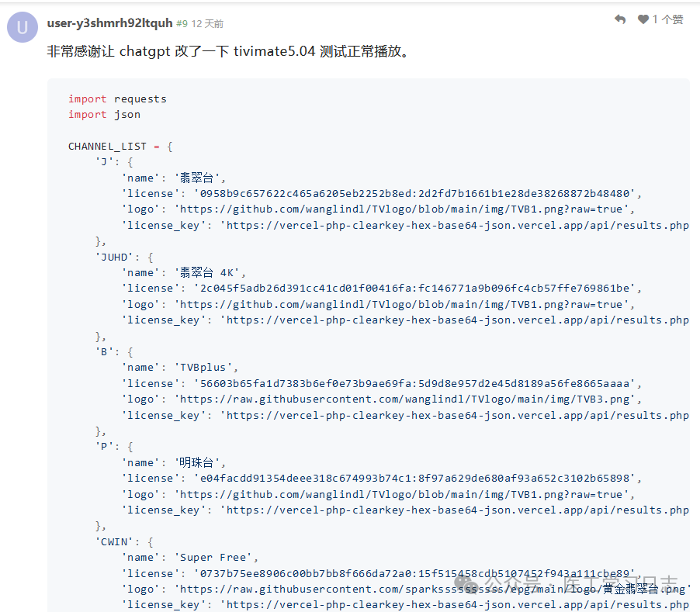Click the name '明珠台' line
This screenshot has height=612, width=700.
tap(174, 462)
